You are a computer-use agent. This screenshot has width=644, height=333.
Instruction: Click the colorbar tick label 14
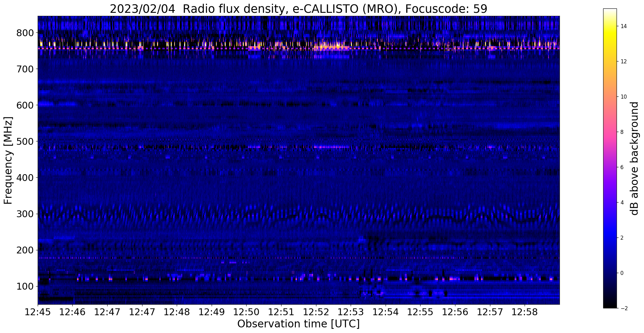(624, 26)
